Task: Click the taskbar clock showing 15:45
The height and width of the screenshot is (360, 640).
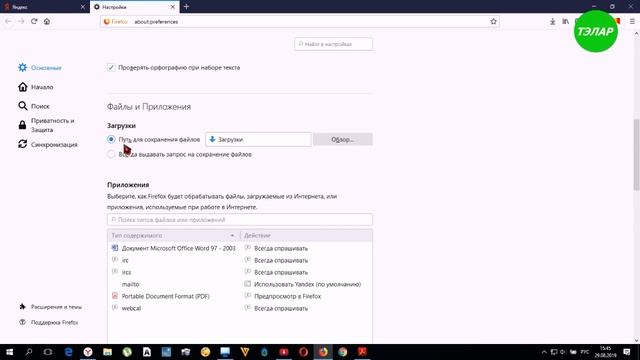Action: [605, 352]
